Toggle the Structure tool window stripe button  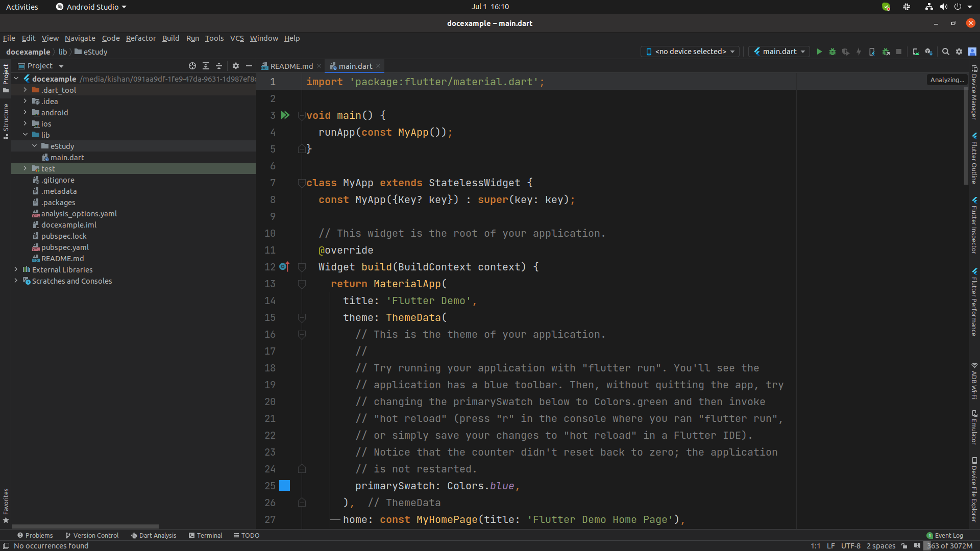coord(6,121)
